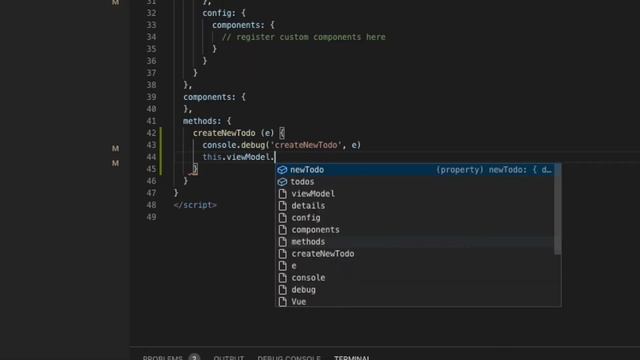
Task: Click the property cube icon beside newTodo
Action: pyautogui.click(x=282, y=170)
